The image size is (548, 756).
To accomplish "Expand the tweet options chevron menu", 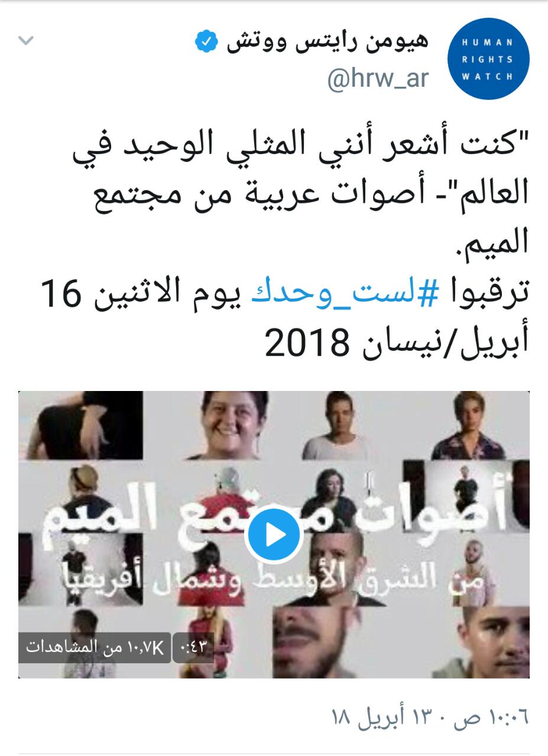I will (27, 41).
